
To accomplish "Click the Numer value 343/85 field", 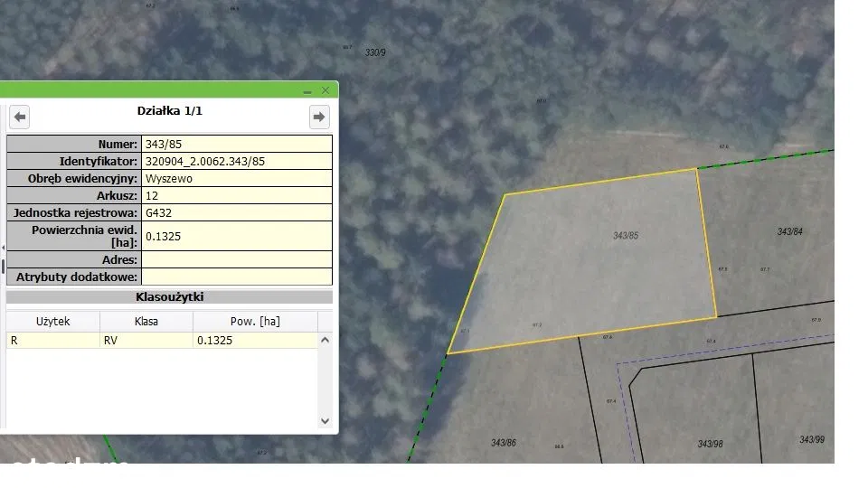I will click(236, 144).
